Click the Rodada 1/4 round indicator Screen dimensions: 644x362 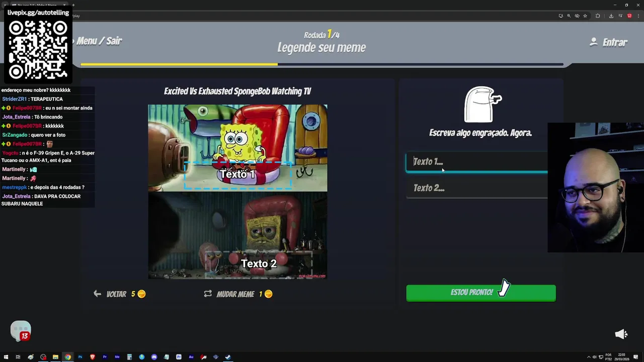click(x=321, y=35)
